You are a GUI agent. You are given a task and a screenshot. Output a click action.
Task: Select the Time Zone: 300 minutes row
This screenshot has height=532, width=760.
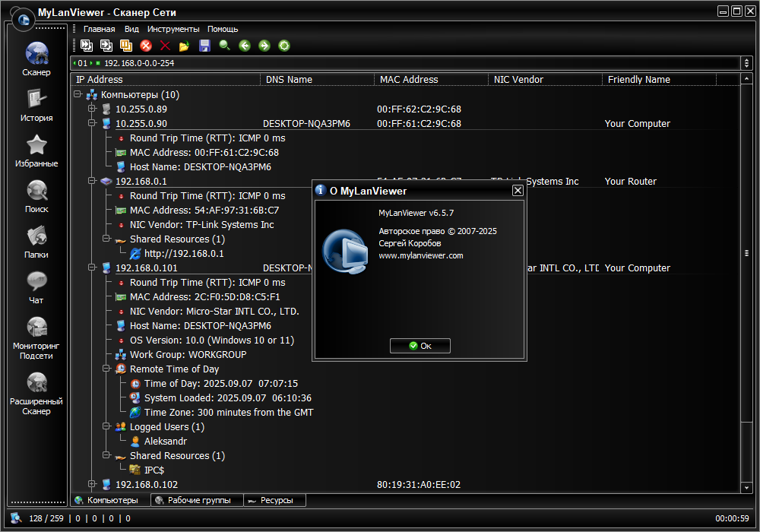[229, 413]
